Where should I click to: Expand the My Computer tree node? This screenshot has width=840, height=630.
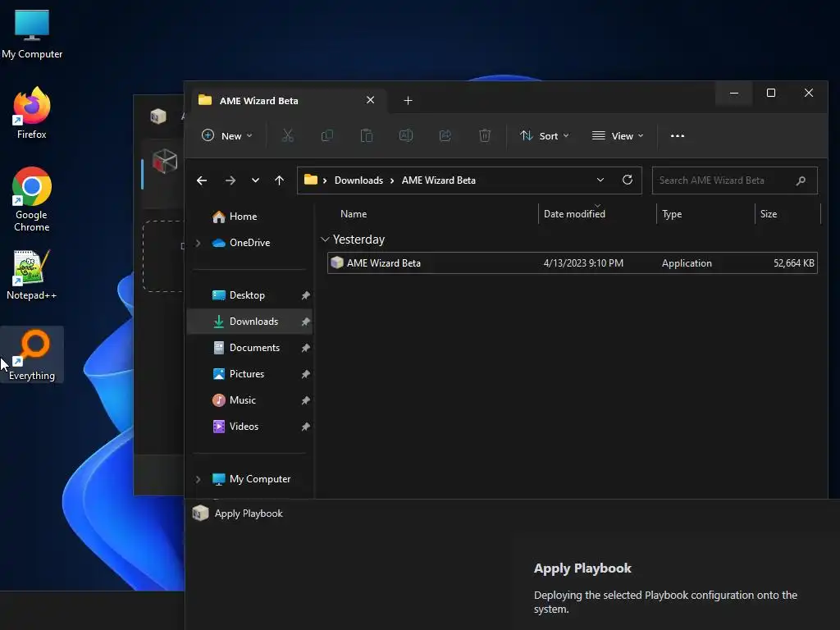[199, 479]
